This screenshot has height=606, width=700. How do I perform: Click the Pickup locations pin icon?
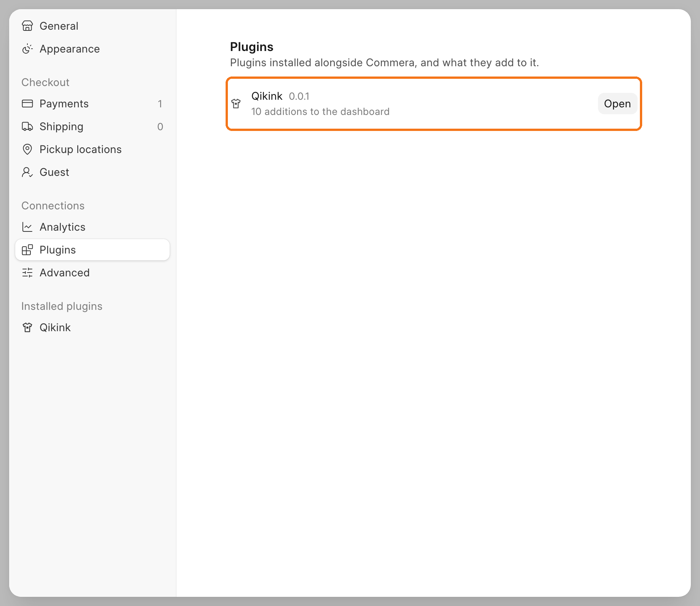[x=27, y=149]
